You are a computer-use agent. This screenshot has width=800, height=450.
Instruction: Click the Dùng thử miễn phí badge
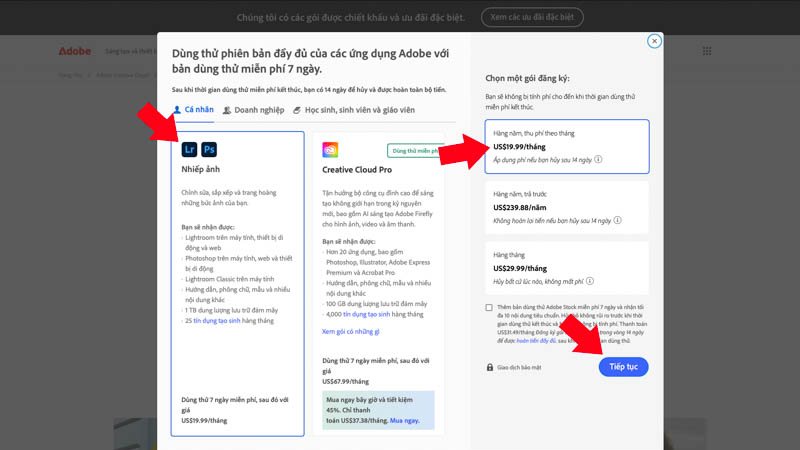coord(415,151)
